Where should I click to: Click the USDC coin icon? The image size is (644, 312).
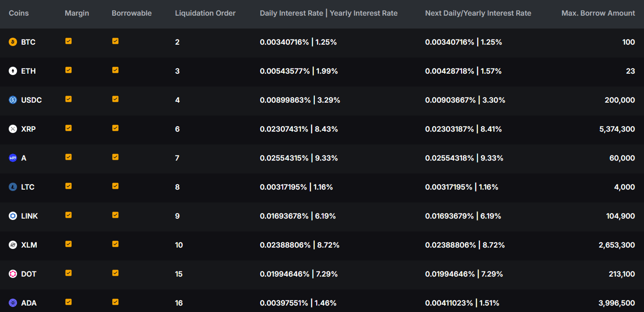point(13,100)
